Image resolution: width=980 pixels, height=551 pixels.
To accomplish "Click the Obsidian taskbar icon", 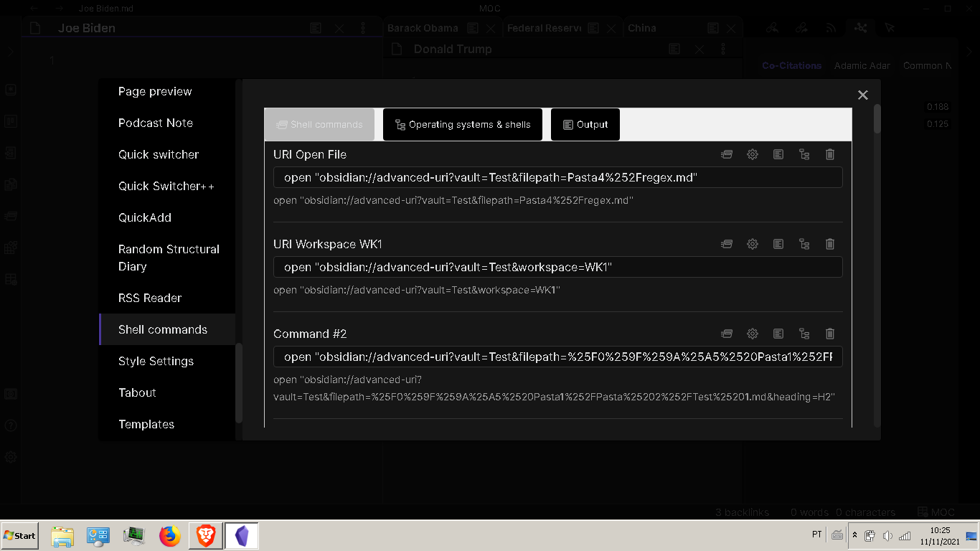I will point(242,536).
